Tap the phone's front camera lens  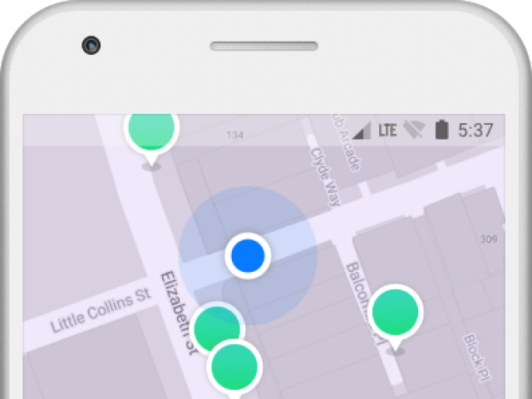pyautogui.click(x=91, y=45)
